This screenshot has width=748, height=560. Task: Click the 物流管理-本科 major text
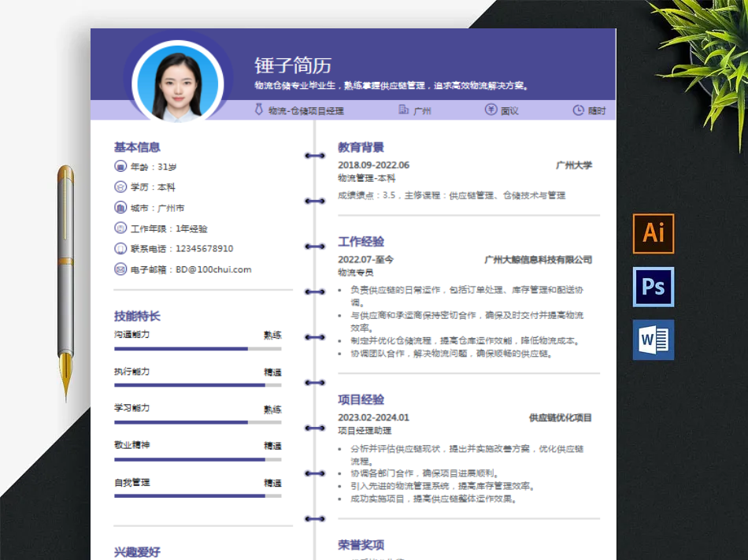[x=367, y=178]
